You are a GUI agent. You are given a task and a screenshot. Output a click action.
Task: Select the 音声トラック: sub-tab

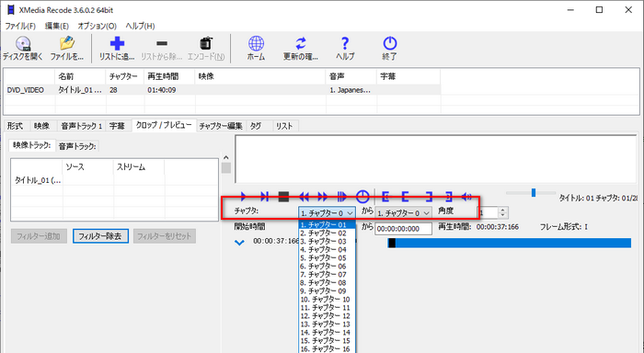coord(77,146)
